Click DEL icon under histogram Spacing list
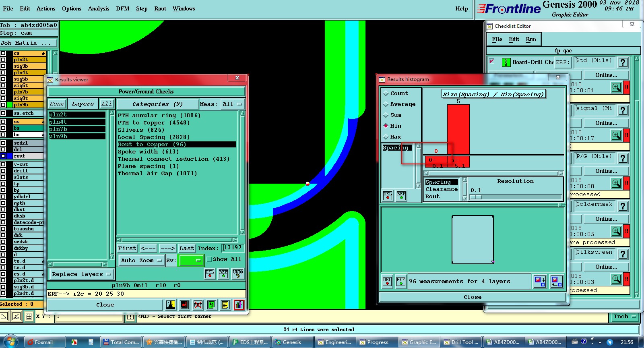The width and height of the screenshot is (644, 348). (388, 196)
